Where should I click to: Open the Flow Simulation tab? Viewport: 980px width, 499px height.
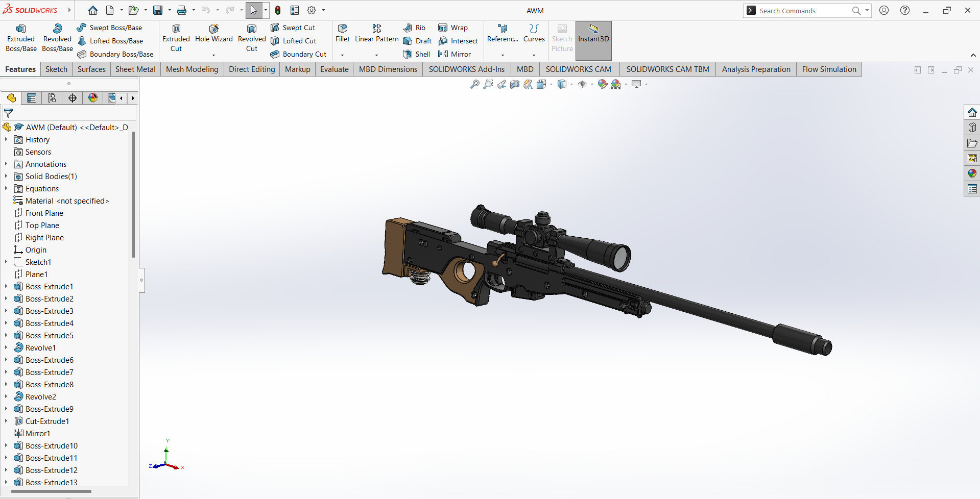[829, 69]
